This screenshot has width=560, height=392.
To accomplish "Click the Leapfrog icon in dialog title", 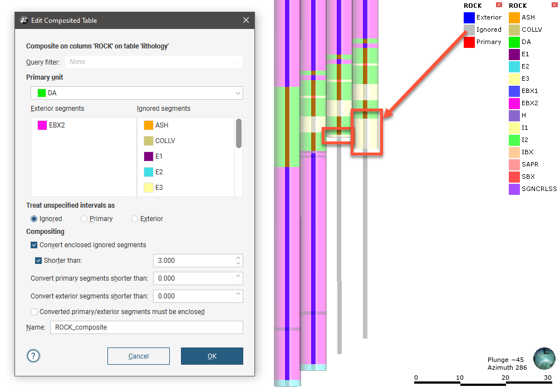I will [x=23, y=21].
